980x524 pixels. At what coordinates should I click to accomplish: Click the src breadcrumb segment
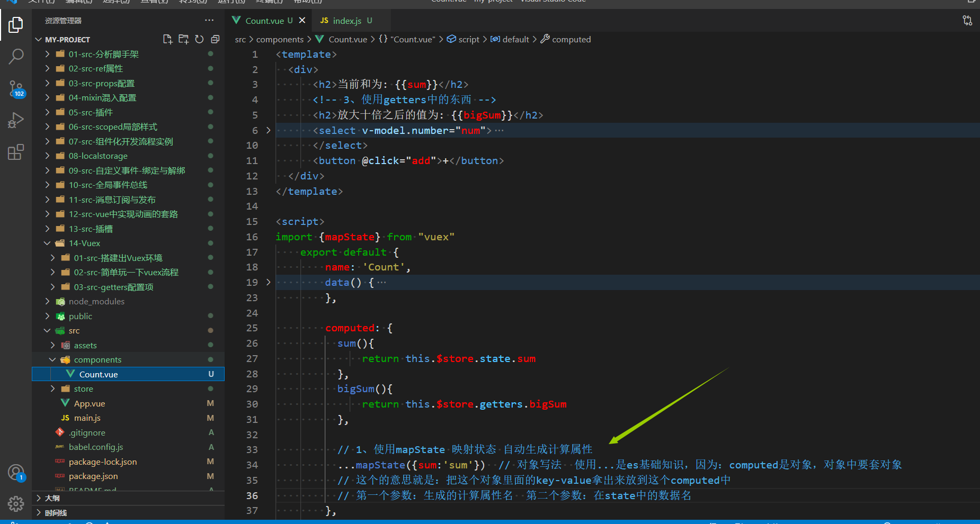click(240, 39)
